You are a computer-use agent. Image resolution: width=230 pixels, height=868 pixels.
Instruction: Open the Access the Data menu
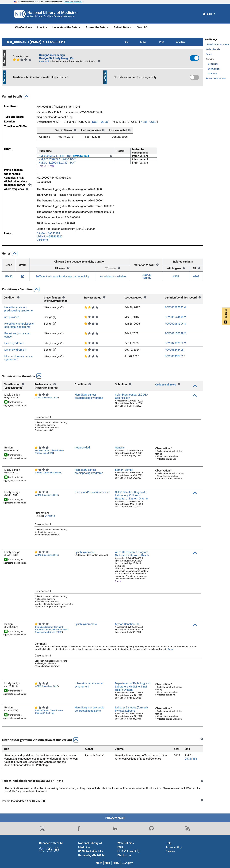(97, 27)
